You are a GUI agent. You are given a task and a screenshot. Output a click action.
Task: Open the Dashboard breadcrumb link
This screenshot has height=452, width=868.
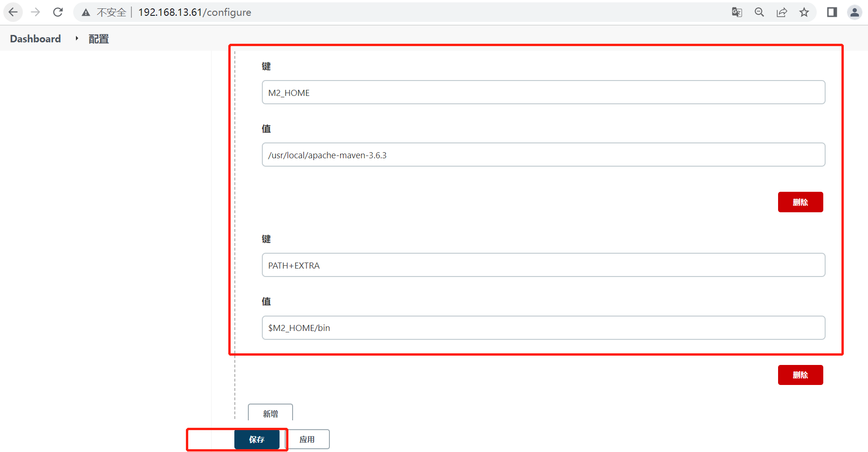35,39
